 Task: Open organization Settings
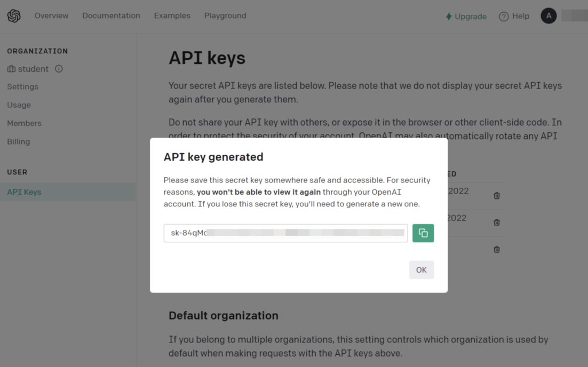point(23,86)
